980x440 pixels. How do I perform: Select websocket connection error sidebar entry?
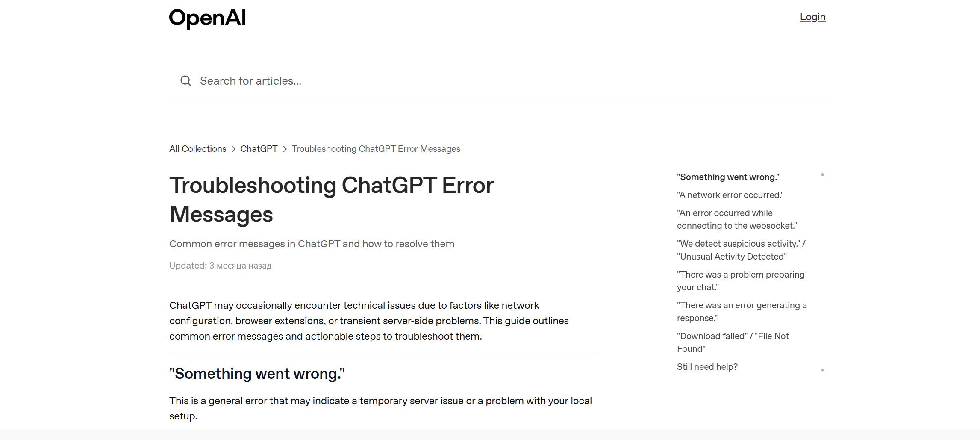click(736, 219)
